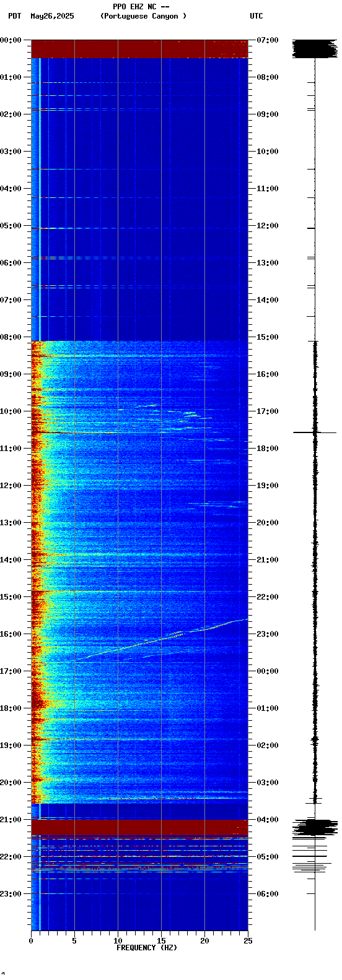Click the PDT '03:00' time label

11,152
